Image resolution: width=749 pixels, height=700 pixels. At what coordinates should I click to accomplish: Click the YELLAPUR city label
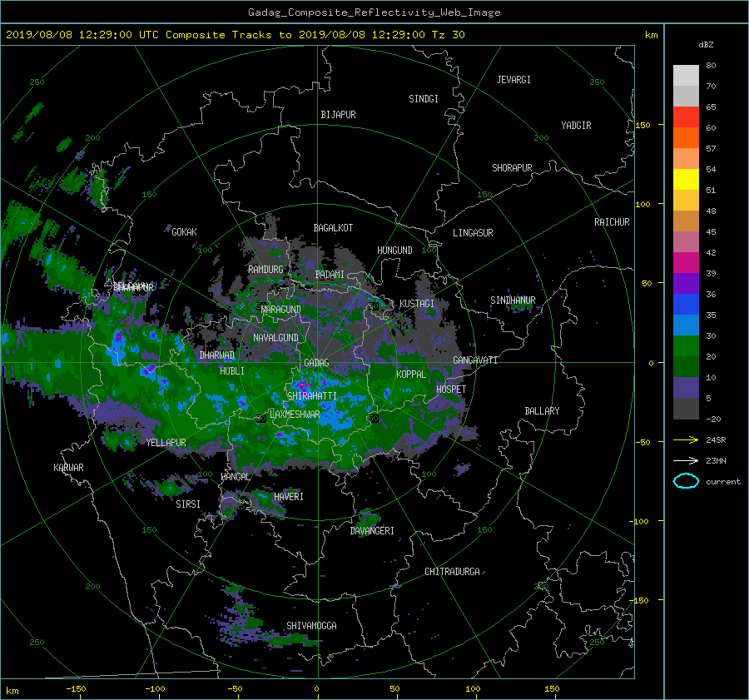(x=166, y=443)
